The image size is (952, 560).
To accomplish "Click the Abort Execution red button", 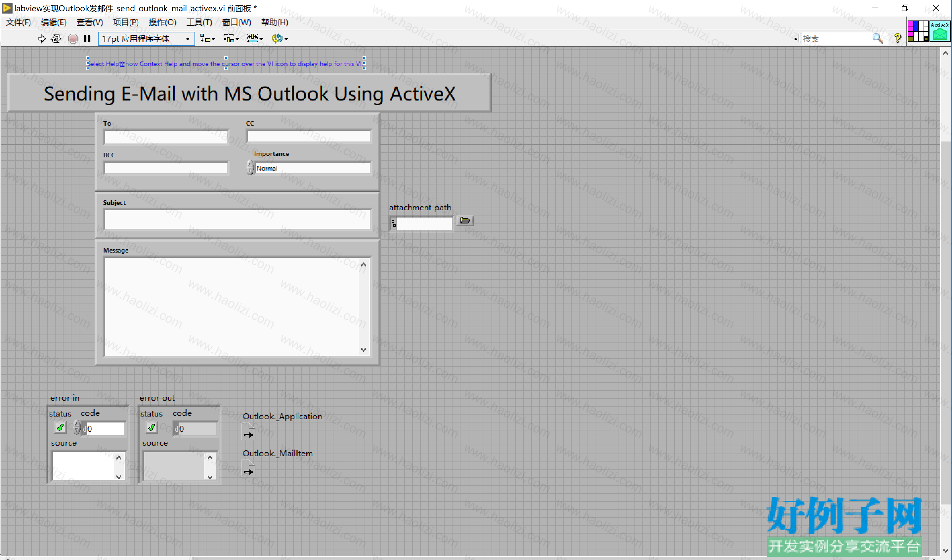I will pyautogui.click(x=73, y=39).
